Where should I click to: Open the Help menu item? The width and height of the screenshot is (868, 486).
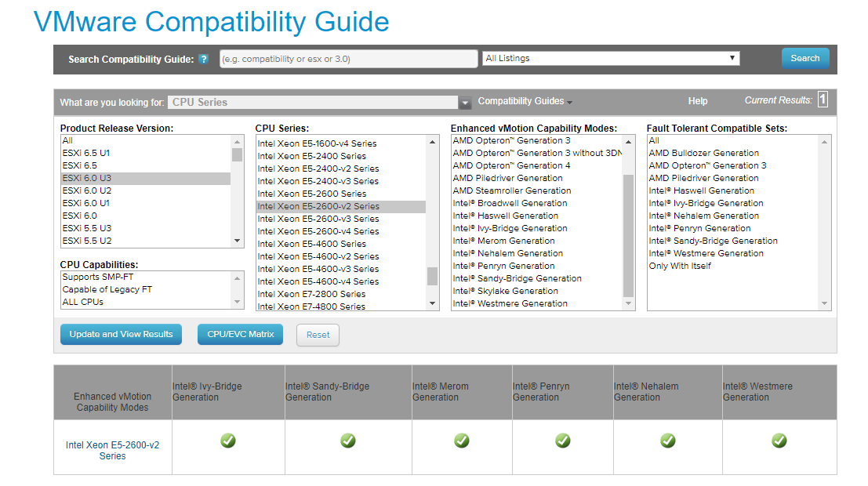pyautogui.click(x=697, y=101)
